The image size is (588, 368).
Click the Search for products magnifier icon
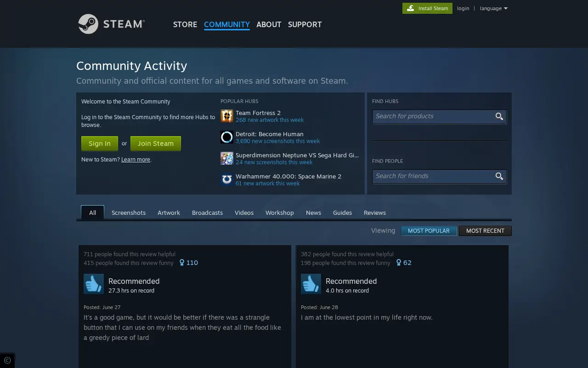click(499, 116)
